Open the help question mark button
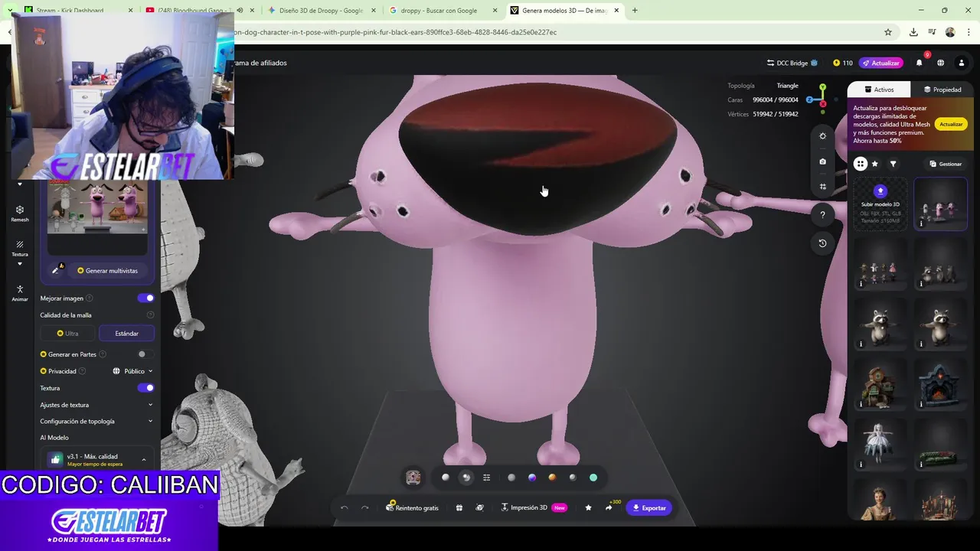The width and height of the screenshot is (980, 551). point(822,215)
